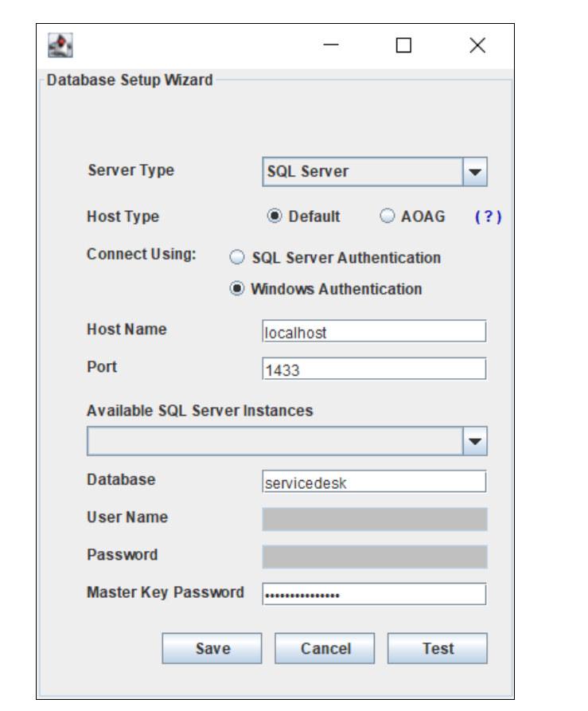The width and height of the screenshot is (588, 711).
Task: Click into the Master Key Password field
Action: point(374,595)
